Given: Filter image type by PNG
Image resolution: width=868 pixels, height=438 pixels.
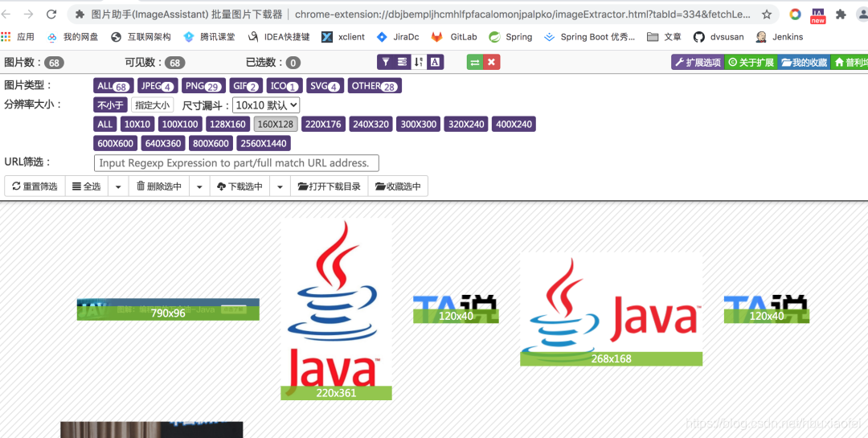Looking at the screenshot, I should click(x=203, y=86).
